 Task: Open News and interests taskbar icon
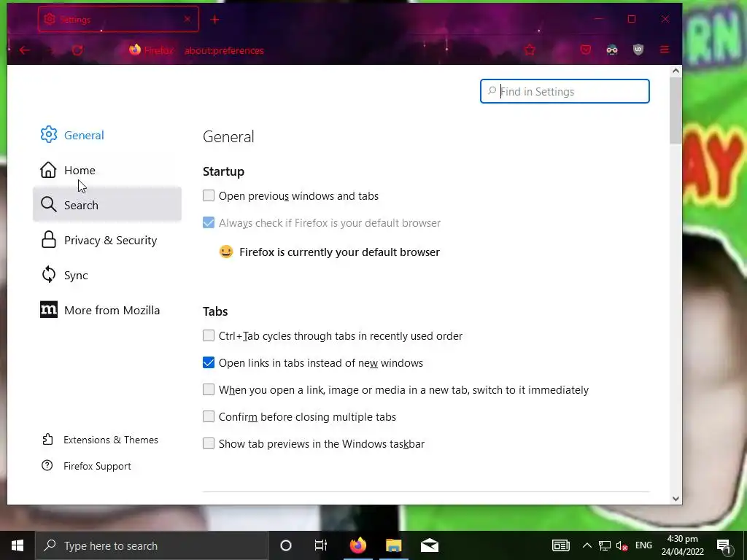click(561, 545)
